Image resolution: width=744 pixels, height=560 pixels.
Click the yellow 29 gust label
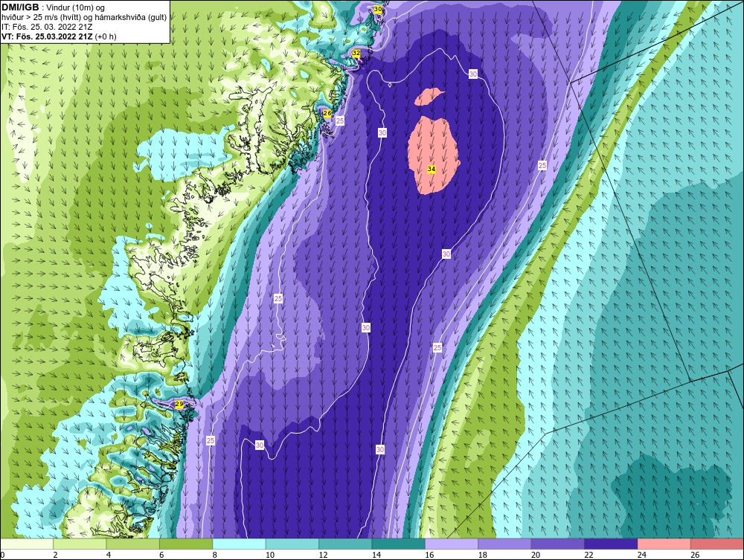(x=179, y=404)
